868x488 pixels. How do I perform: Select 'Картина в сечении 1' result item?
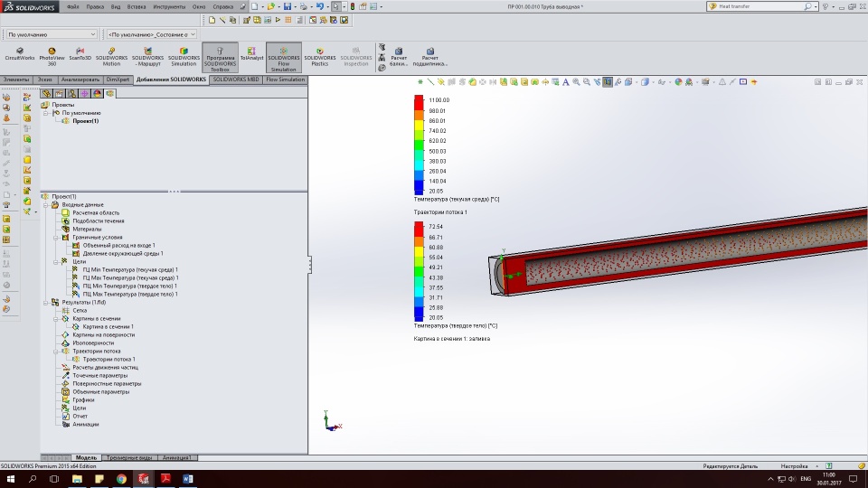tap(108, 327)
